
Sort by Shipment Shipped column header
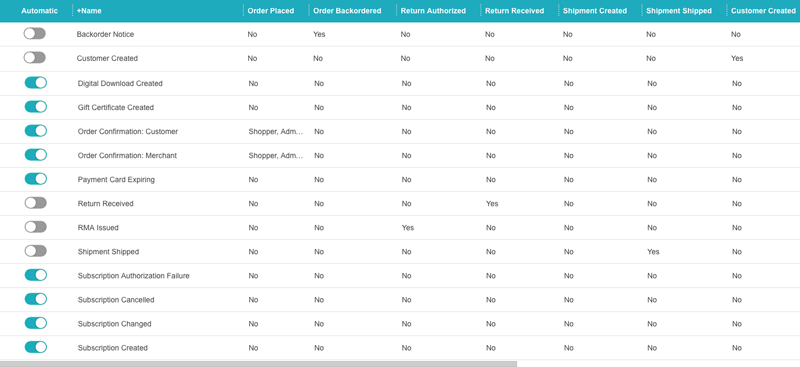(x=679, y=11)
